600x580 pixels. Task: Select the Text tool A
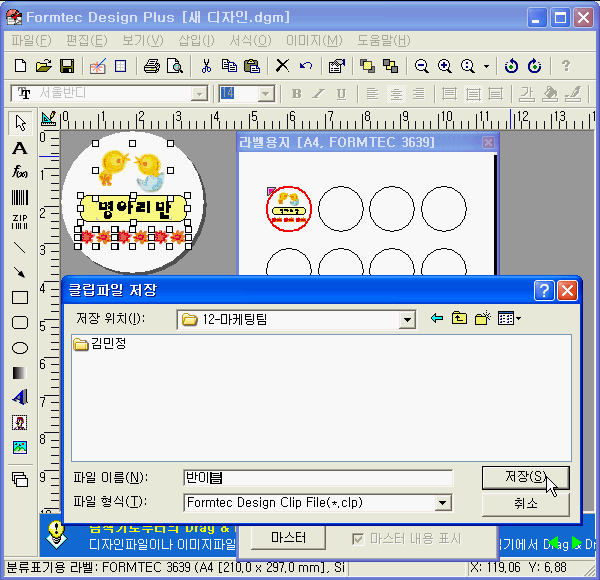[20, 148]
